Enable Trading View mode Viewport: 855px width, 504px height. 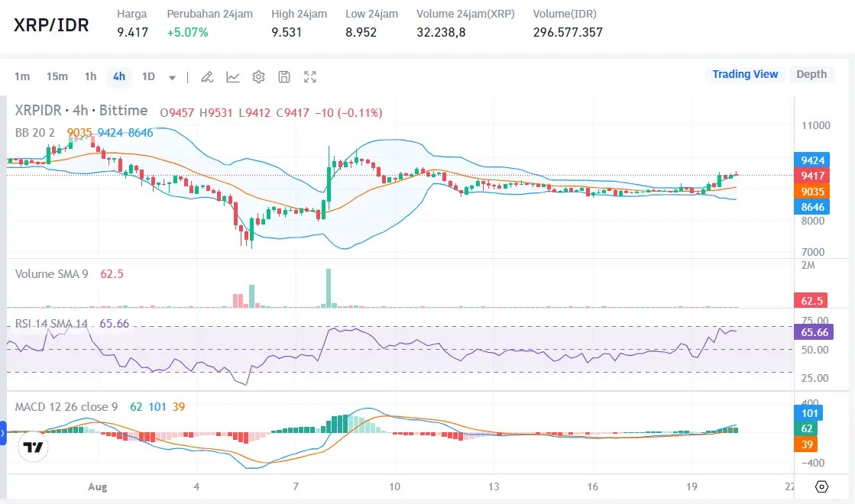[745, 74]
